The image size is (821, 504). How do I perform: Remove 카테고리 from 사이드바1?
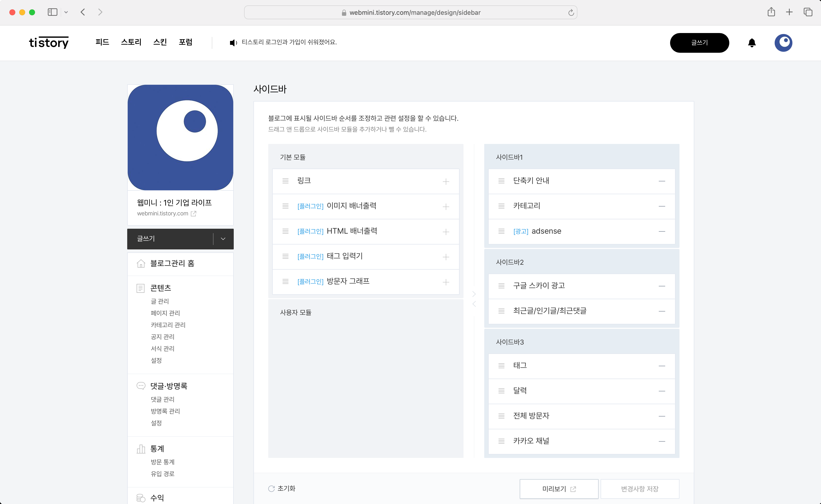click(x=661, y=206)
